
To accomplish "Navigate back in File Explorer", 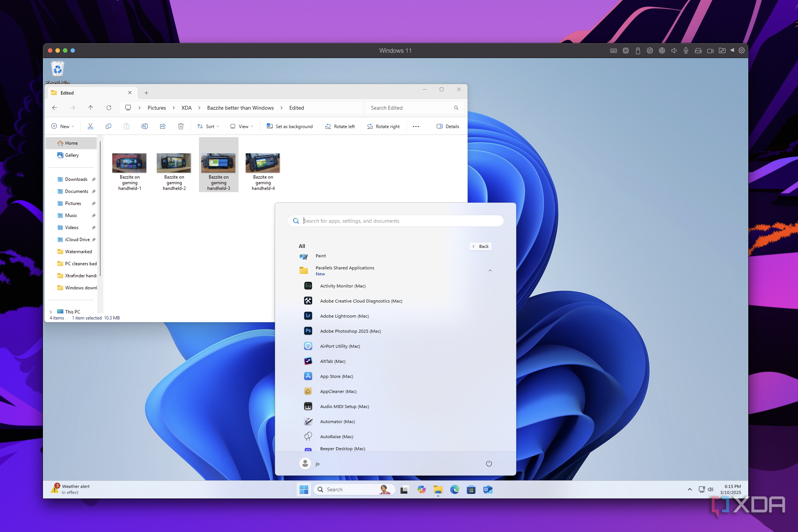I will 55,108.
